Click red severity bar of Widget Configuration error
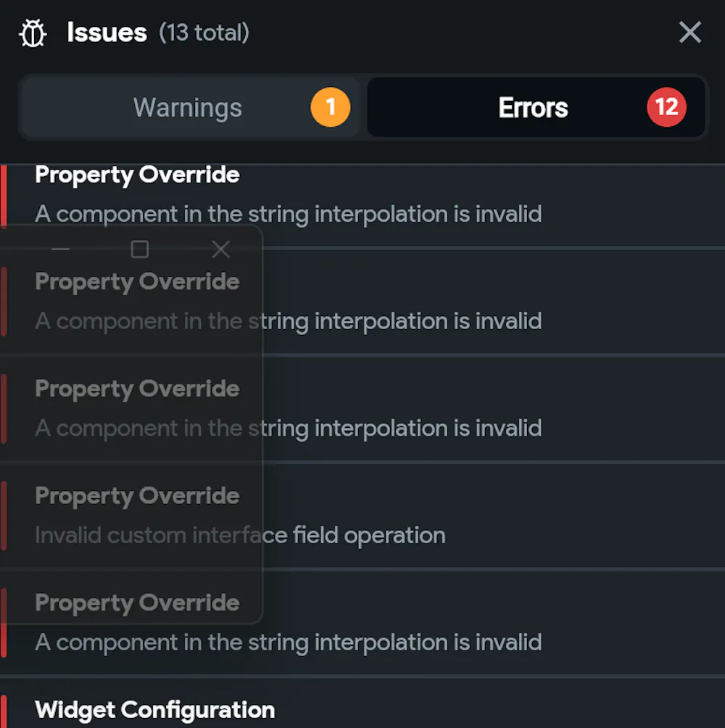Image resolution: width=725 pixels, height=728 pixels. 4,712
